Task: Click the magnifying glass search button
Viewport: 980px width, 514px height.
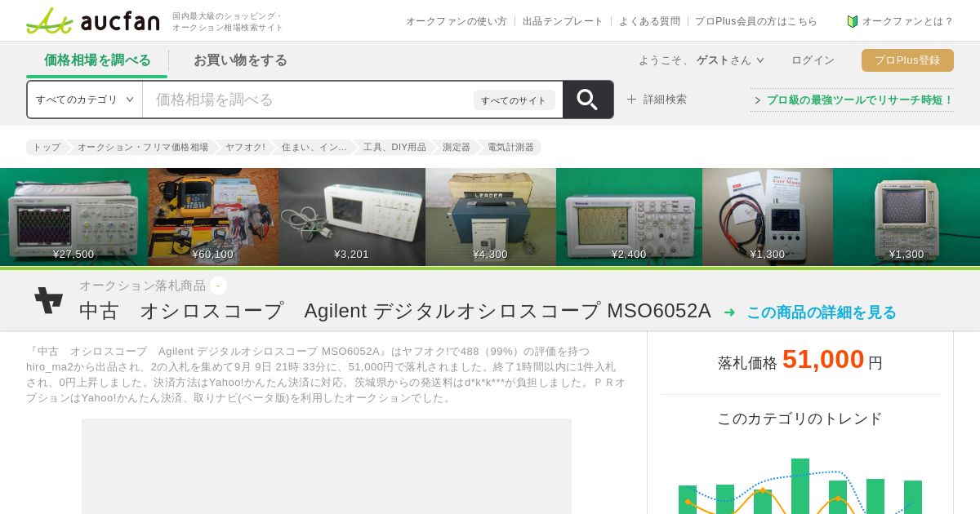Action: (588, 100)
